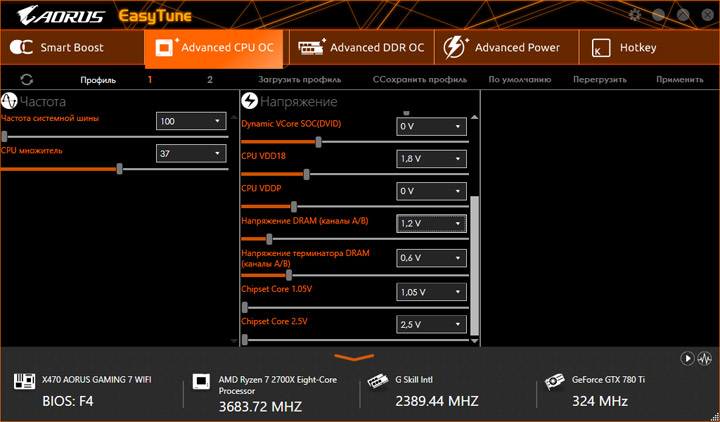This screenshot has width=720, height=422.
Task: Minimize the EasyTune window
Action: click(659, 15)
